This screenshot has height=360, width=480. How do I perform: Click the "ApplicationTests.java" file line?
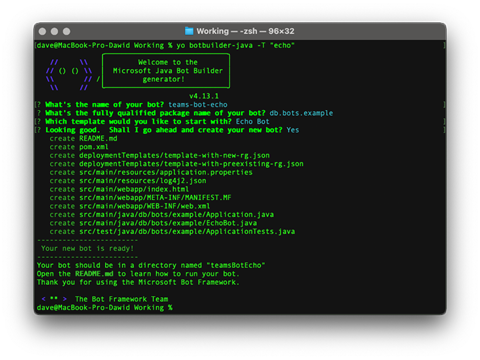(x=172, y=232)
